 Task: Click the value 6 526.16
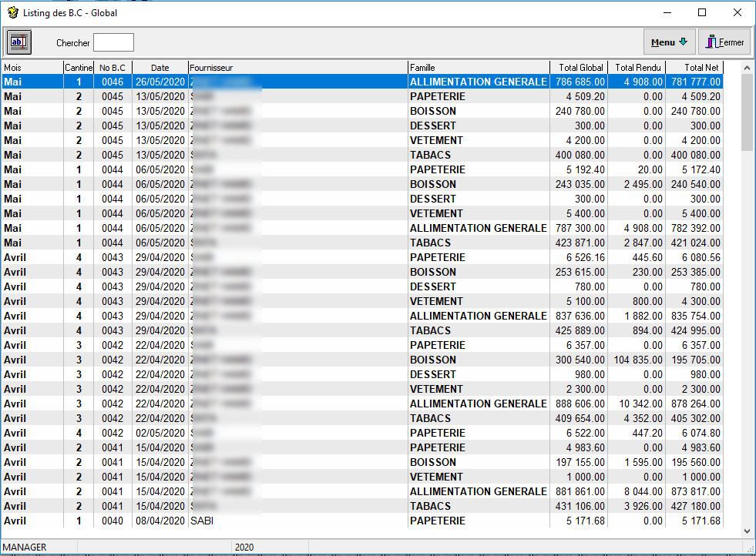click(586, 258)
